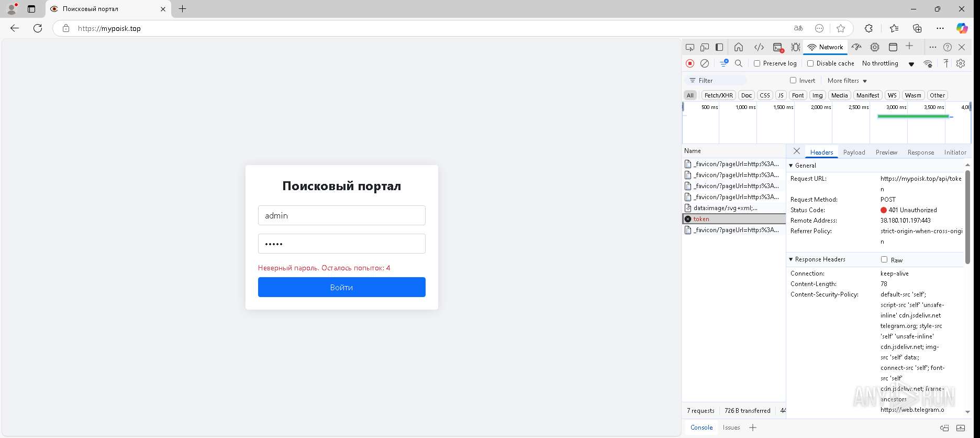This screenshot has height=438, width=980.
Task: Select the inspect element tool icon
Action: 690,47
